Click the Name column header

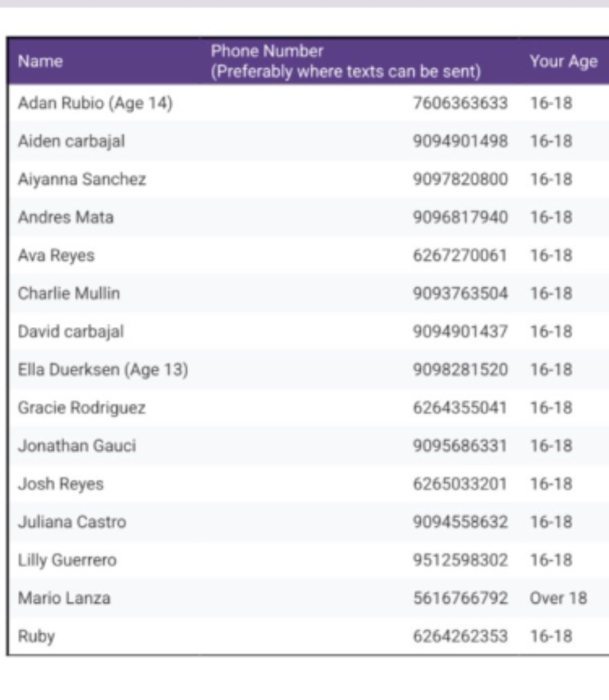(41, 61)
